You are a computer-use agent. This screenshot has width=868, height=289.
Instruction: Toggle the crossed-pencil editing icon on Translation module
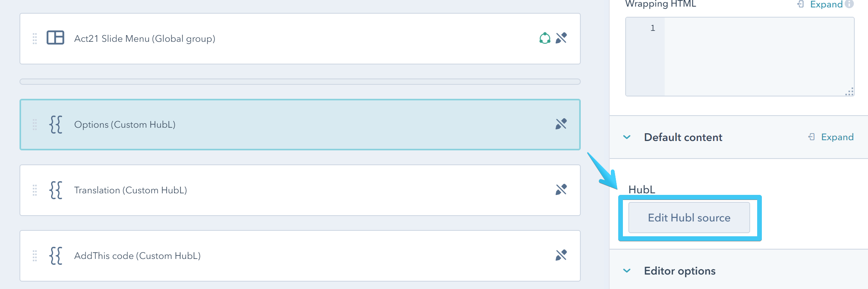[561, 190]
